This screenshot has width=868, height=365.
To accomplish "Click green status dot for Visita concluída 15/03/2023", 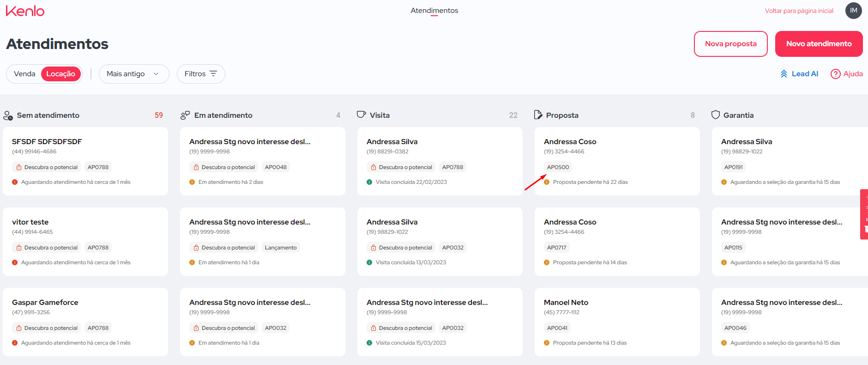I will click(369, 343).
